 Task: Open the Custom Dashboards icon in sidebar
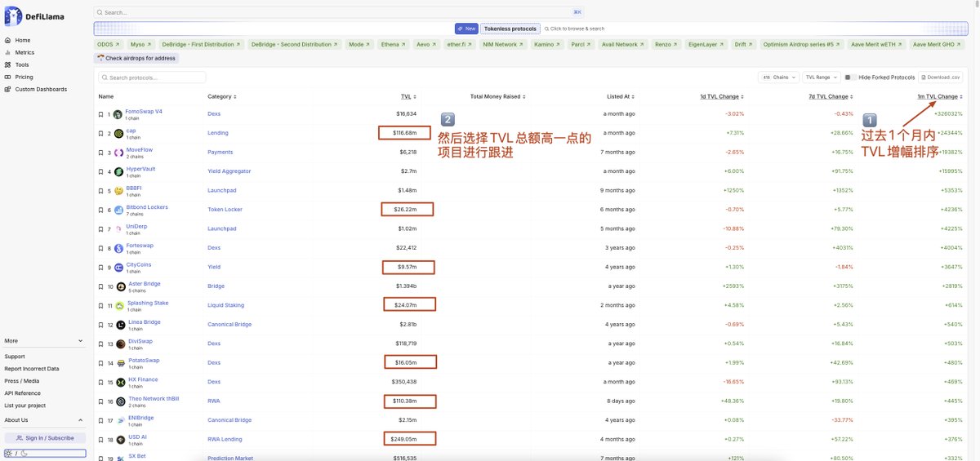8,89
